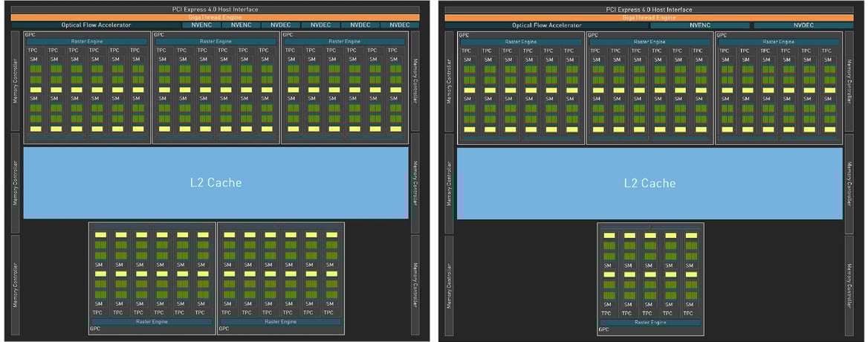Click the last NVDEC block in left diagram
This screenshot has width=868, height=342.
[x=400, y=25]
